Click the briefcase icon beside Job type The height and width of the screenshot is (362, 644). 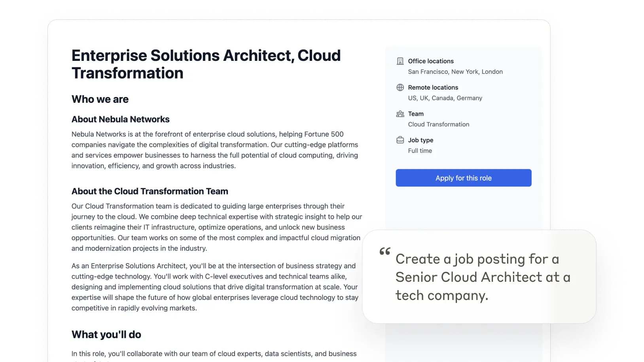[400, 140]
